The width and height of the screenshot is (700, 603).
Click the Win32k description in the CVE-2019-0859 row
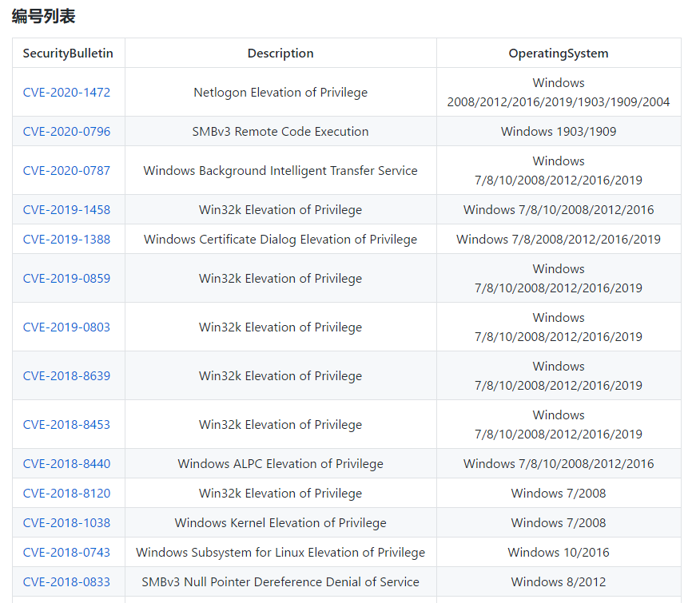(280, 279)
